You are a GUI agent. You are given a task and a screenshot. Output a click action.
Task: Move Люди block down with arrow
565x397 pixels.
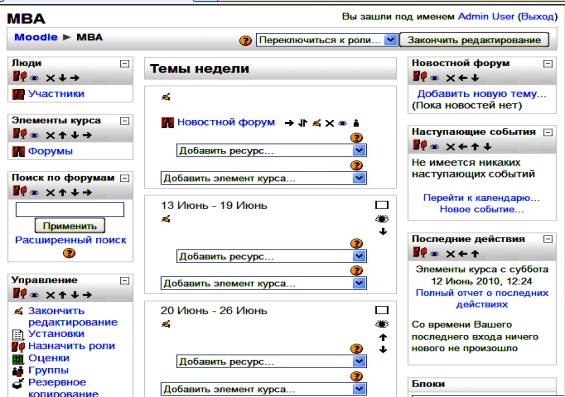[62, 77]
